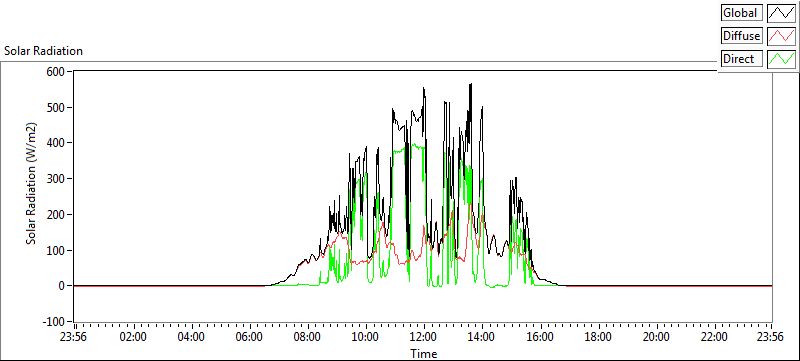This screenshot has width=800, height=361.
Task: Click the 16:00 time axis label
Action: click(x=540, y=337)
